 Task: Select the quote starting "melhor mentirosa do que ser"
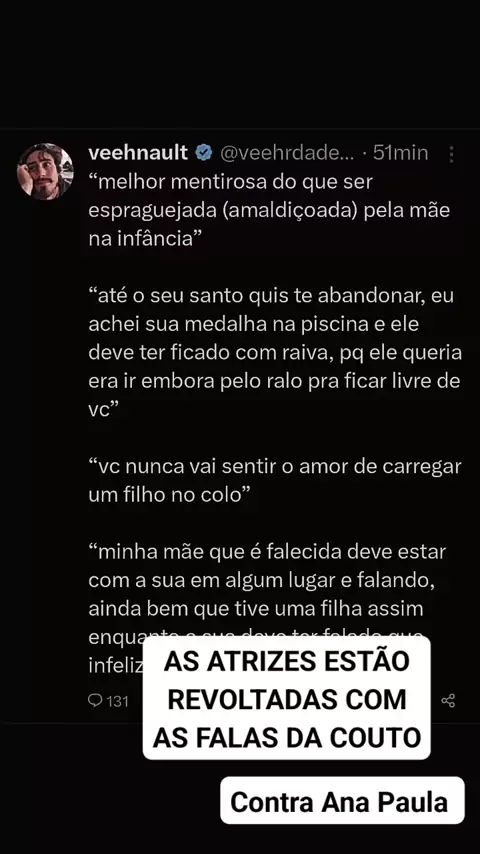(270, 210)
